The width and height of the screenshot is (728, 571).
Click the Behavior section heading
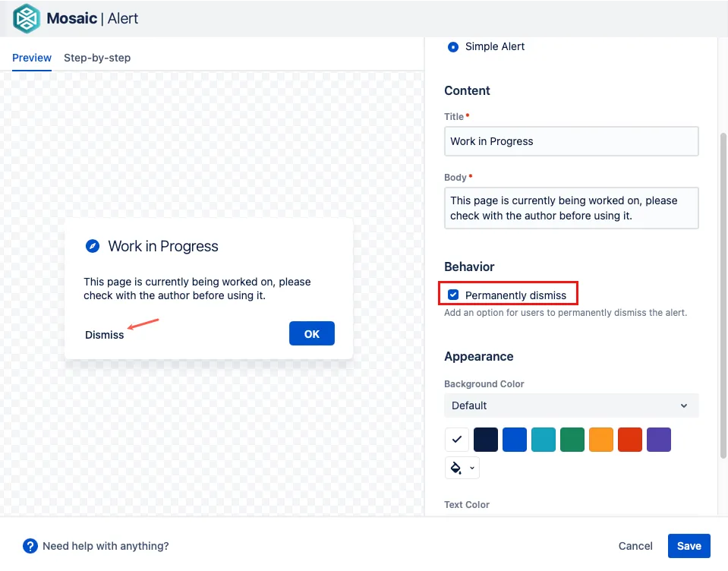(x=469, y=267)
